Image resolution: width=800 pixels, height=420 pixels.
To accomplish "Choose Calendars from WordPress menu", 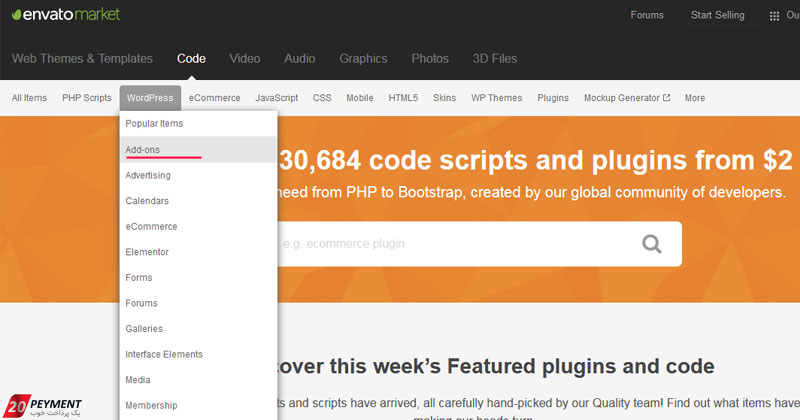I will 198,201.
